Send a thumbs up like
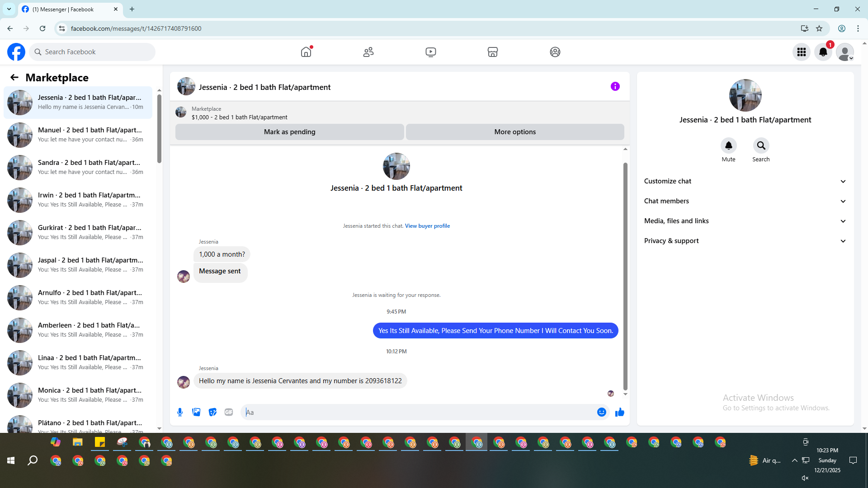 pyautogui.click(x=620, y=412)
